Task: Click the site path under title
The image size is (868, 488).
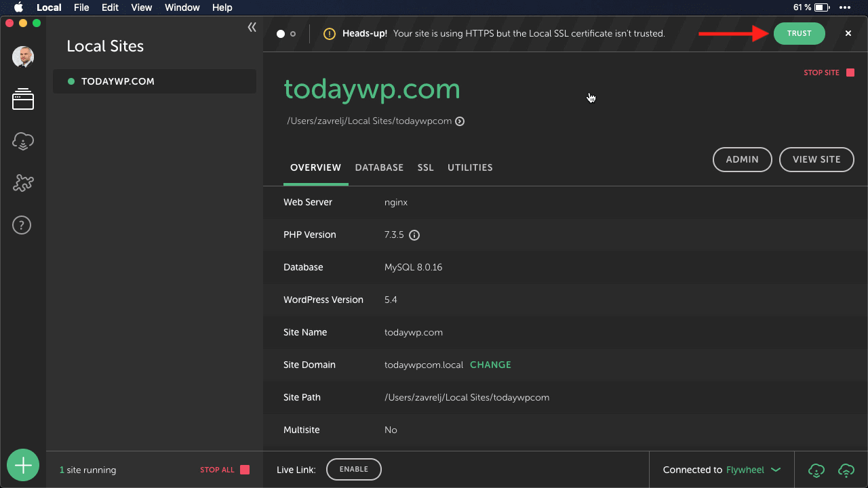Action: 369,121
